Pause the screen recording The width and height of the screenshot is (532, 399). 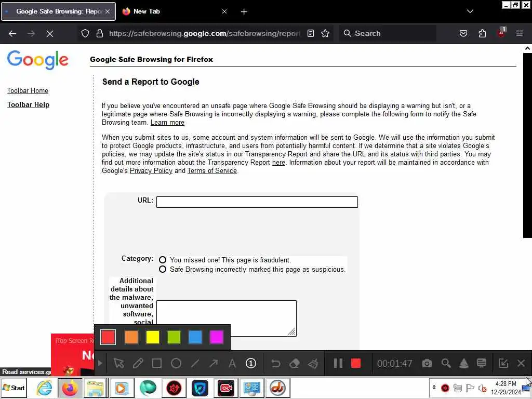338,363
